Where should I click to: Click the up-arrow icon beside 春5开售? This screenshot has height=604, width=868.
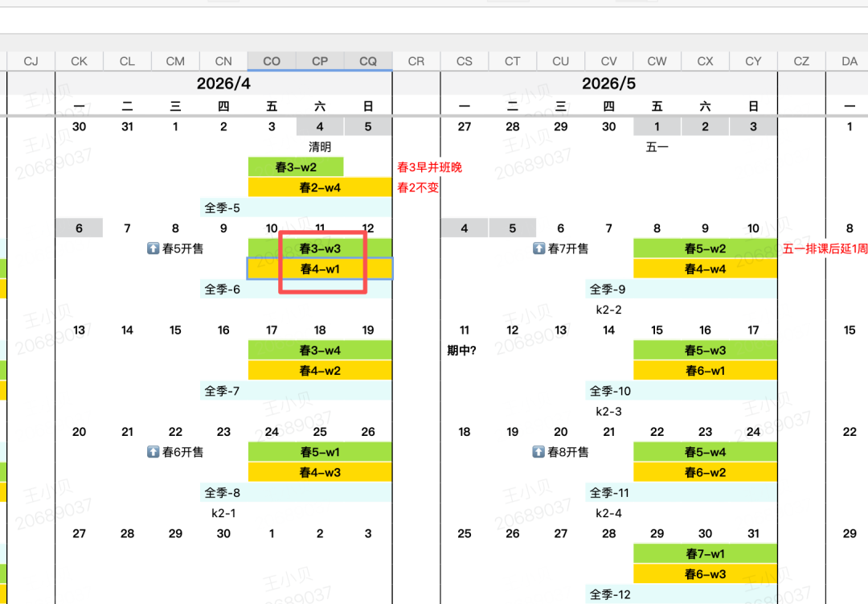(x=154, y=249)
